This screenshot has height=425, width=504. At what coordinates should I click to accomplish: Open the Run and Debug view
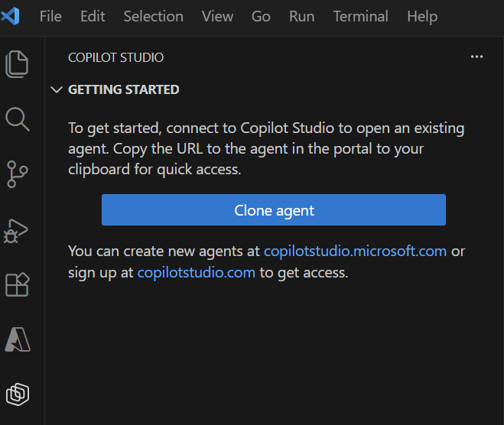point(17,229)
